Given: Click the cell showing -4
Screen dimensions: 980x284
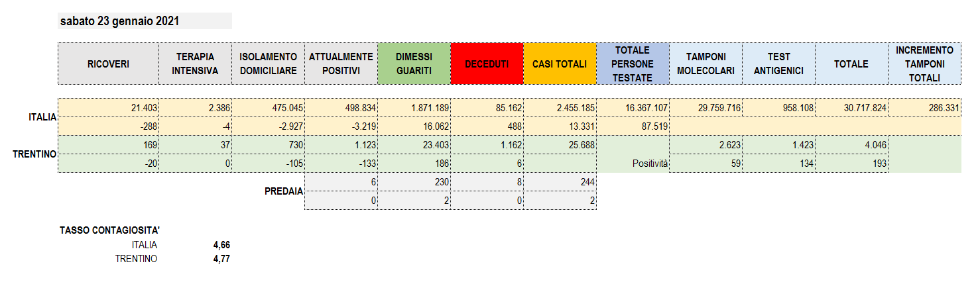Looking at the screenshot, I should point(195,126).
